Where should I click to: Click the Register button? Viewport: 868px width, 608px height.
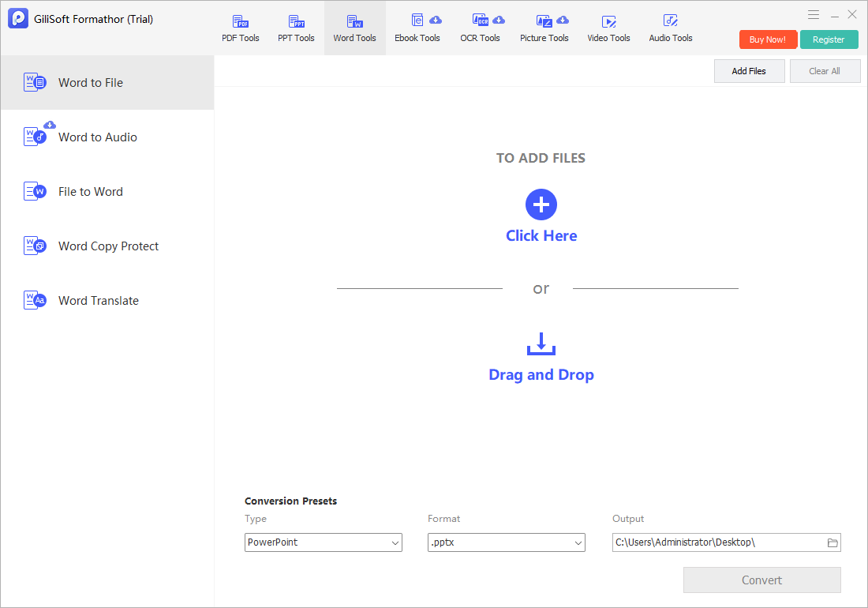[829, 39]
